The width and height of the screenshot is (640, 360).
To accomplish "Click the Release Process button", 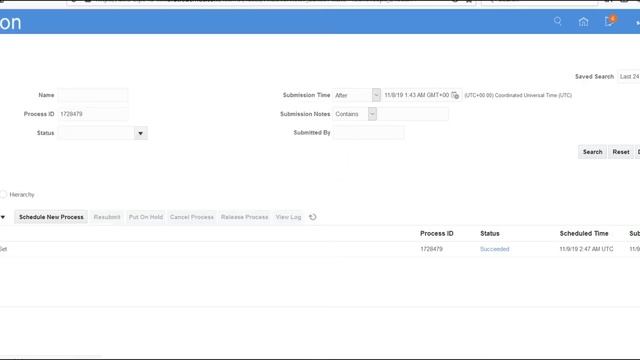I will [244, 217].
